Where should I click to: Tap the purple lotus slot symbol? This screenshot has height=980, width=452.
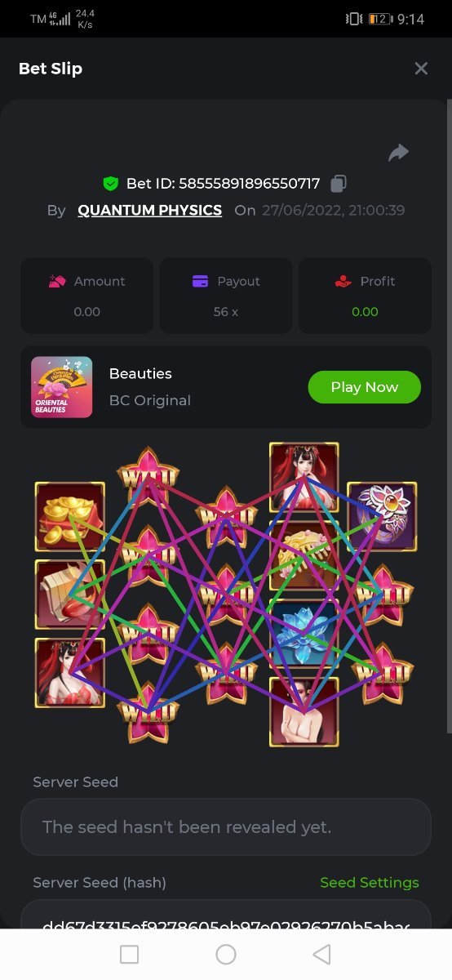pyautogui.click(x=382, y=517)
